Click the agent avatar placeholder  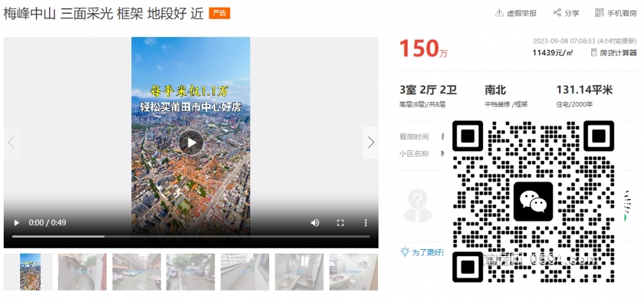click(x=418, y=206)
